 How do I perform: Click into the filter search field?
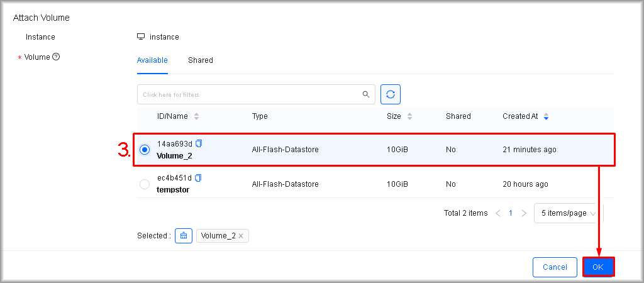248,94
